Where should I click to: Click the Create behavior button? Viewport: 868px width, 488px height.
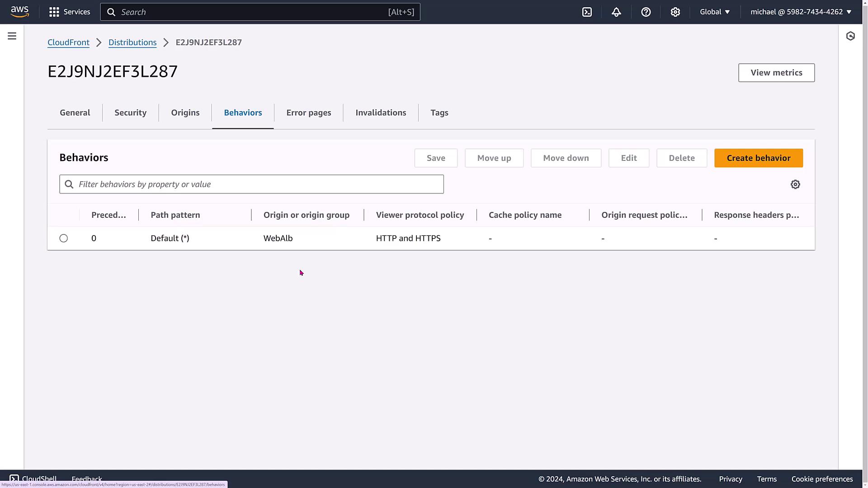click(758, 158)
